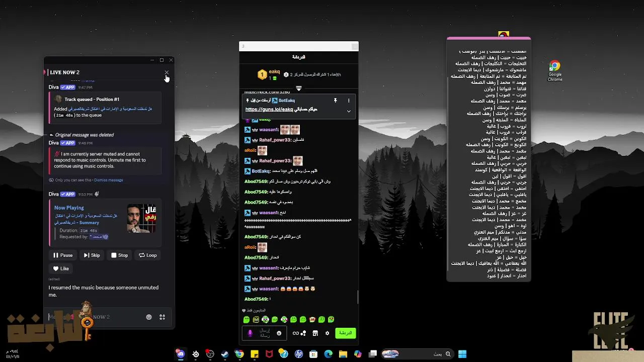Maximize the Discord pop-out window
The image size is (644, 362).
pos(162,60)
